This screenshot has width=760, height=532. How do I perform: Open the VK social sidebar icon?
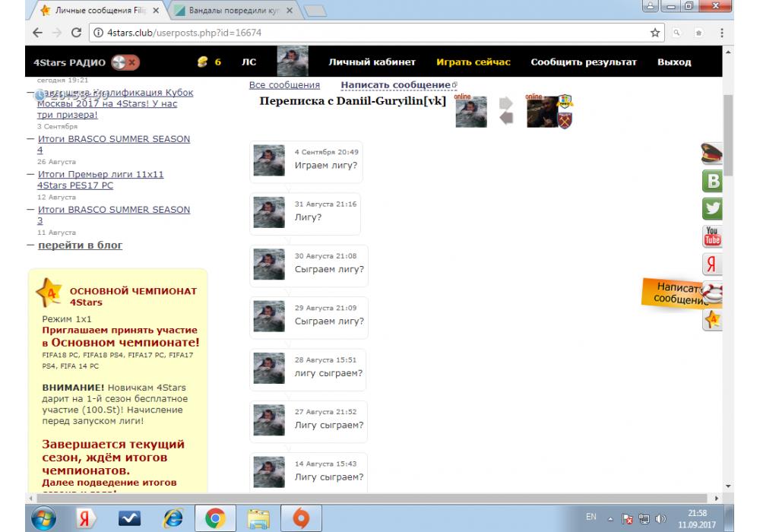click(x=713, y=181)
